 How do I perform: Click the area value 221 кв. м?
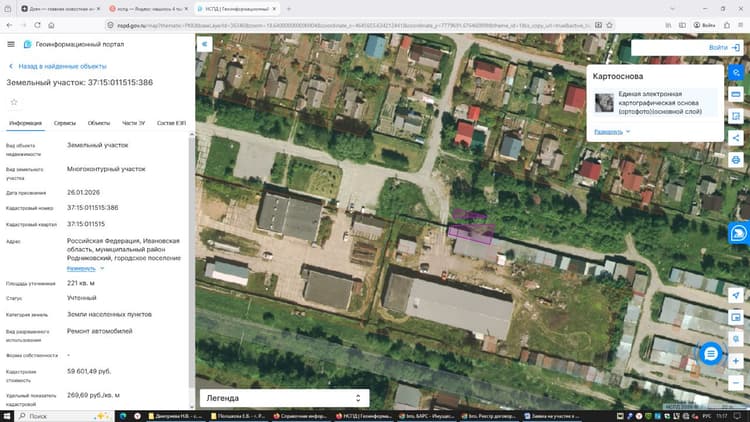tap(80, 283)
